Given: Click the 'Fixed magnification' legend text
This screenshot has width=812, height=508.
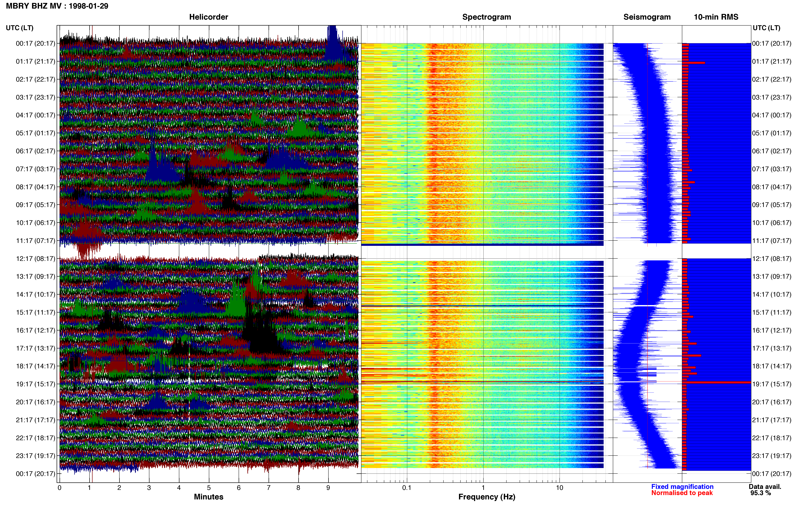Looking at the screenshot, I should pos(682,486).
